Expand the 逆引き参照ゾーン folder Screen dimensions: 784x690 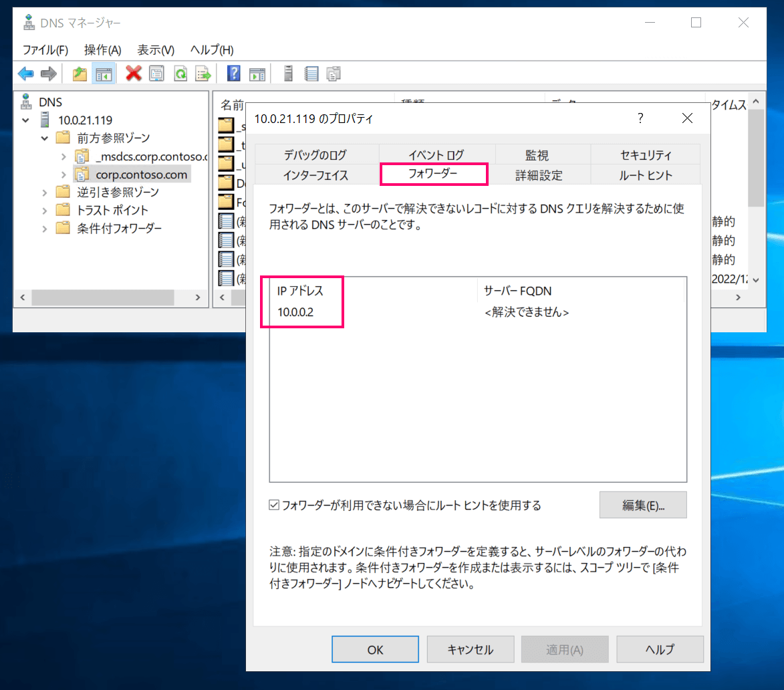pos(45,191)
